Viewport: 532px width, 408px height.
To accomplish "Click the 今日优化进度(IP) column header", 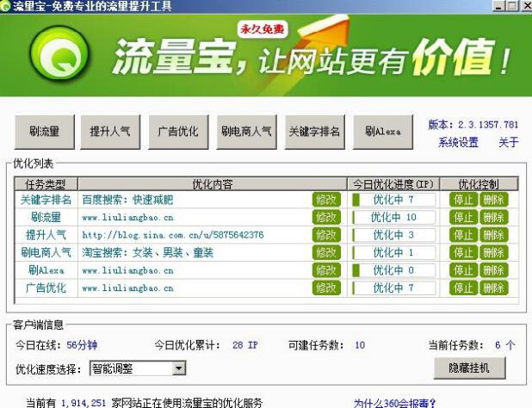I will click(x=393, y=184).
